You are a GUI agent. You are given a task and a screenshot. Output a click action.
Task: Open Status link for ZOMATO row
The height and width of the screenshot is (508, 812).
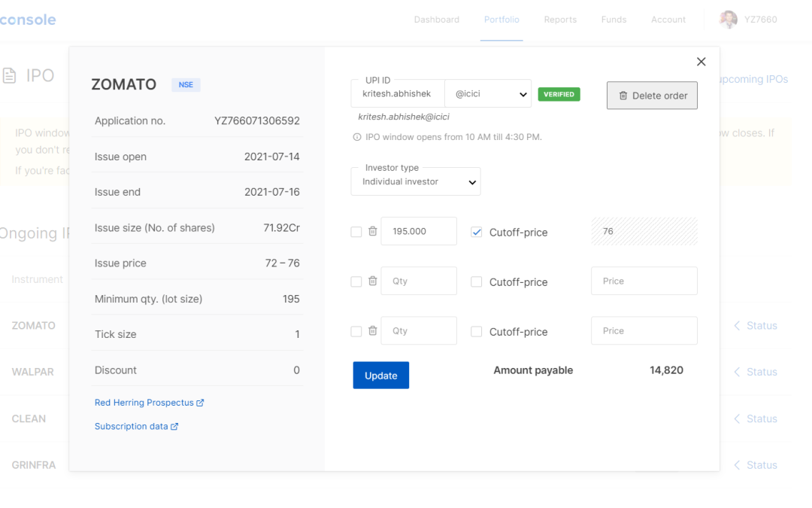762,326
